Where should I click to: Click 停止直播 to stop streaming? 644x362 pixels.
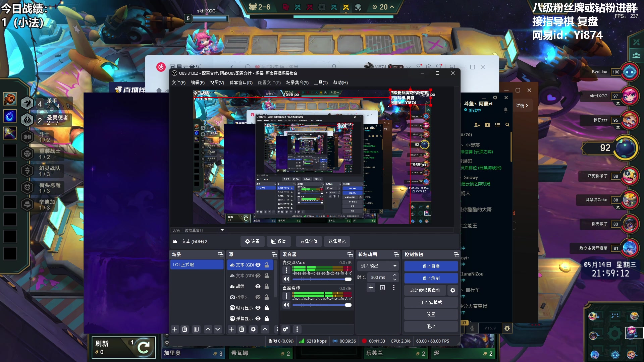click(431, 266)
